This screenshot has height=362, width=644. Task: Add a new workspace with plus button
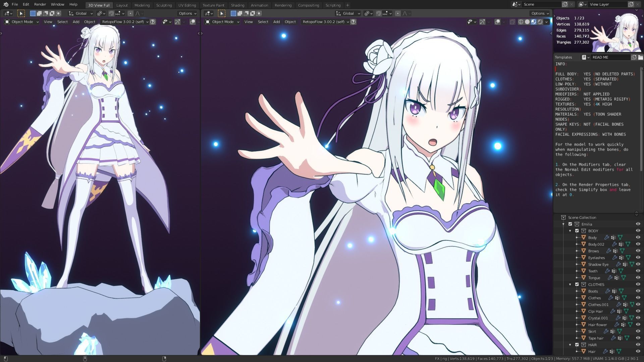coord(347,5)
